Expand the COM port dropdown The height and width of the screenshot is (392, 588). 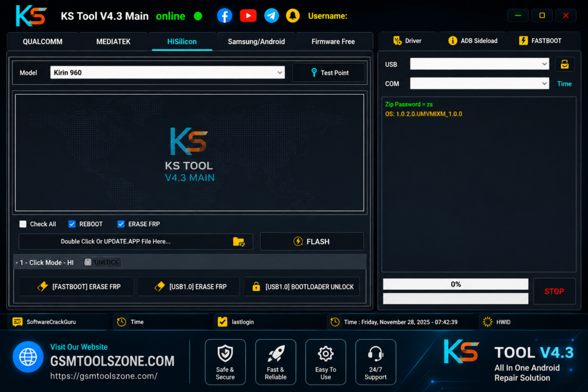(x=479, y=84)
